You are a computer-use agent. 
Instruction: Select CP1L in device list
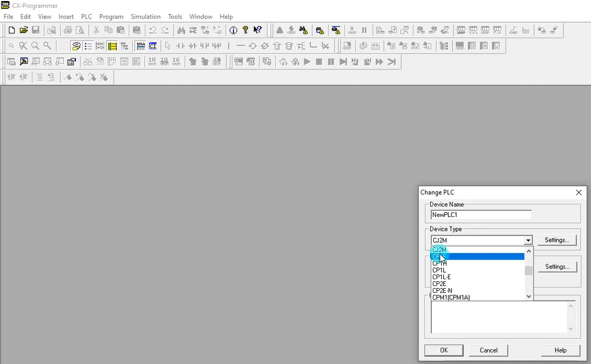(x=478, y=270)
